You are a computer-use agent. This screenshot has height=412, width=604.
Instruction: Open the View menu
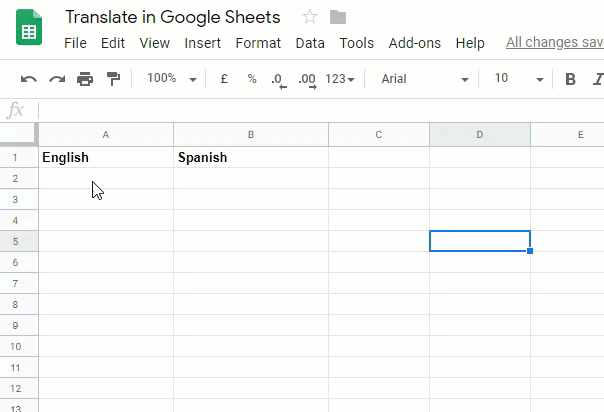coord(154,43)
